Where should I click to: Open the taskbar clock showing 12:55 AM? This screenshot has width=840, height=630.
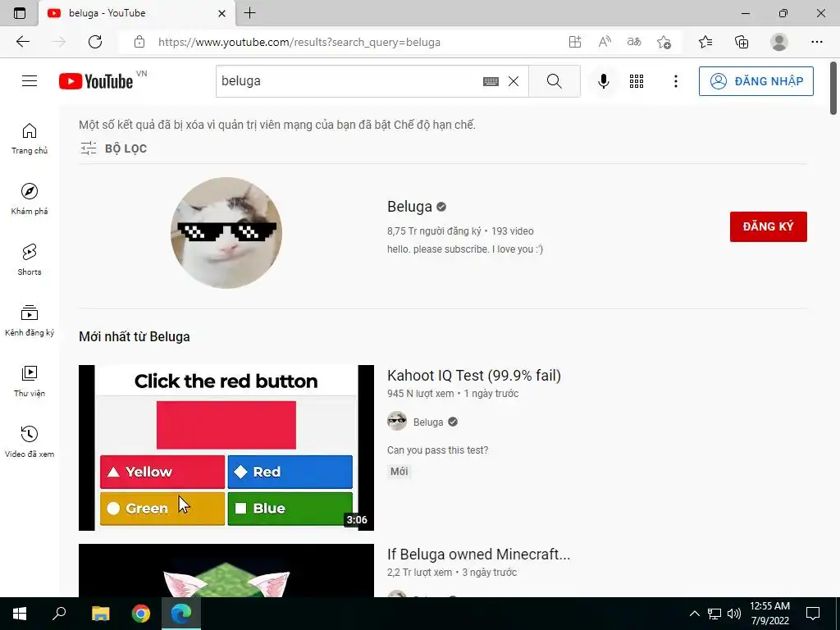pos(769,614)
